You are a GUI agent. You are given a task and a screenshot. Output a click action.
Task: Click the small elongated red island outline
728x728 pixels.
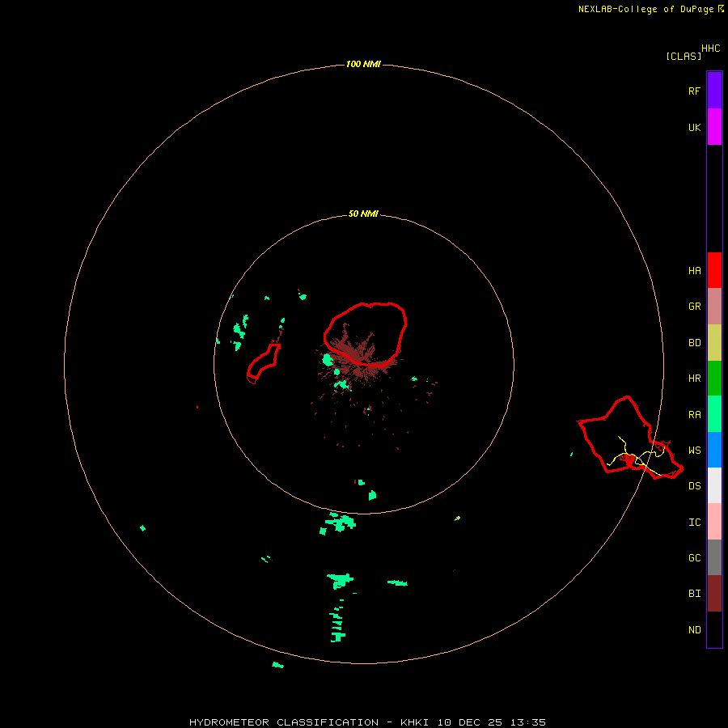pyautogui.click(x=263, y=365)
